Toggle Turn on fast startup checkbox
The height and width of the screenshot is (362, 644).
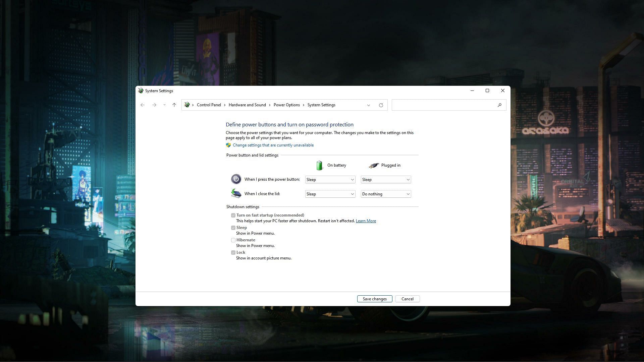click(x=233, y=215)
